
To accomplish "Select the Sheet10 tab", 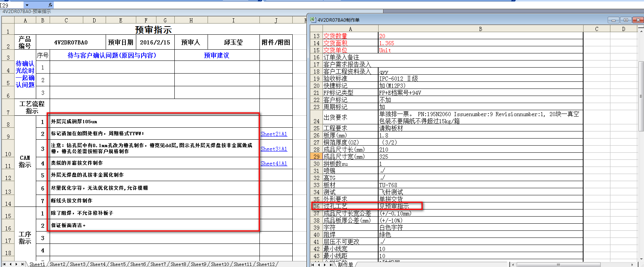I will 220,264.
